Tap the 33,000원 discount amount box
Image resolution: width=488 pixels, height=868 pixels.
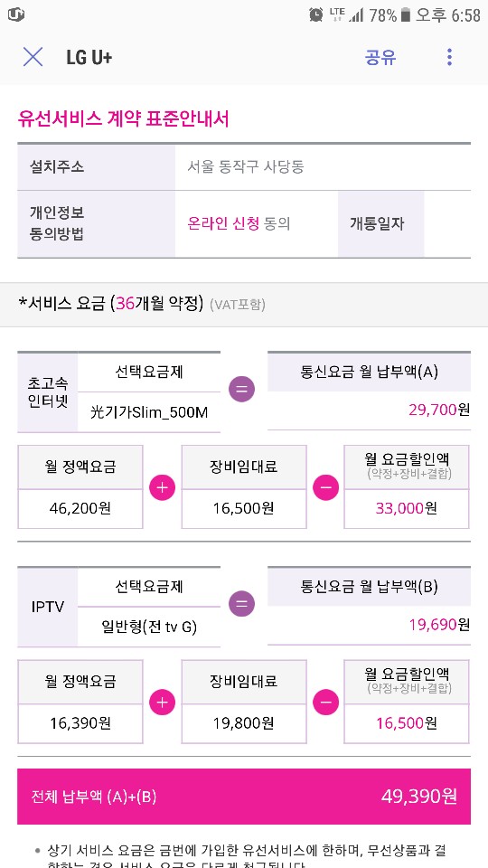click(x=407, y=508)
